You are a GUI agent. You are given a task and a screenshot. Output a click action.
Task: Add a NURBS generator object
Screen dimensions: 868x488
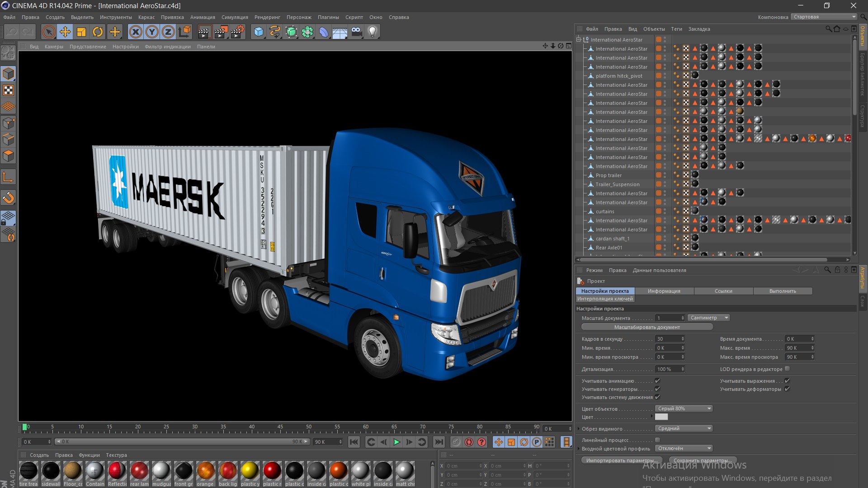click(291, 32)
